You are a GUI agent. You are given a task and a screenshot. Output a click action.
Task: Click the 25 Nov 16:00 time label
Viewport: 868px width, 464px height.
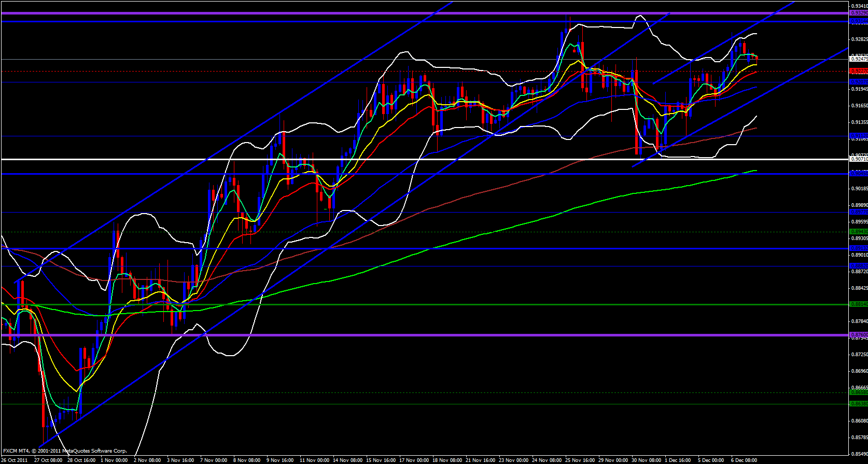point(580,460)
